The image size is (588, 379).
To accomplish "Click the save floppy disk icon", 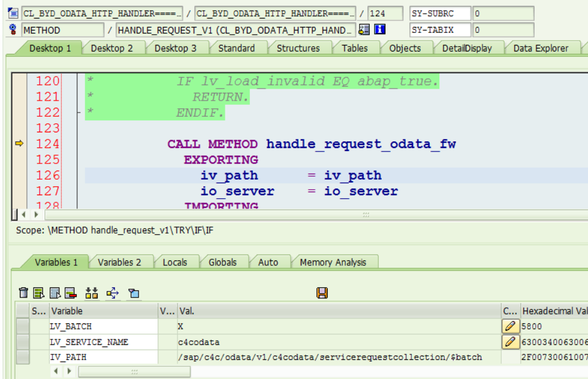I will (322, 293).
